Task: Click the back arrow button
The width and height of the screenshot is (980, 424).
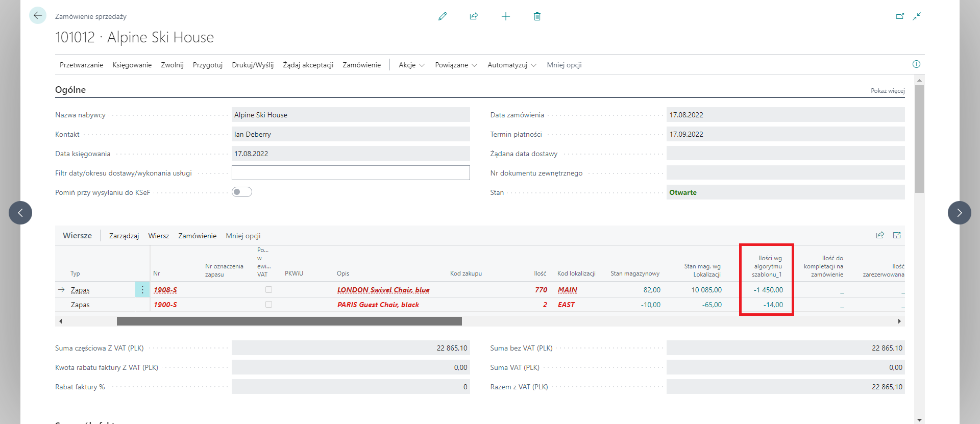Action: click(x=38, y=15)
